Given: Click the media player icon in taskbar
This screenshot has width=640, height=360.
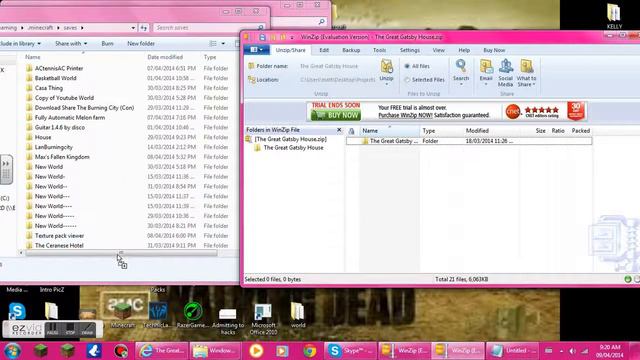Looking at the screenshot, I should (x=256, y=351).
